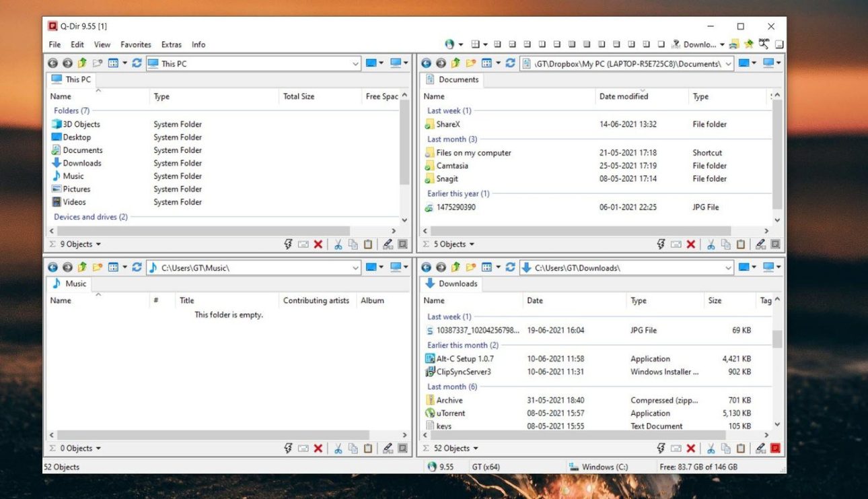Sort by Date modified column in Documents pane

(x=624, y=96)
